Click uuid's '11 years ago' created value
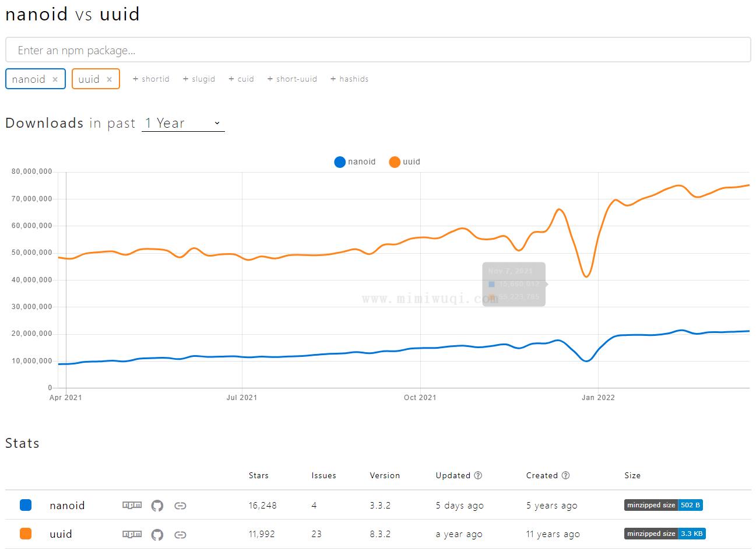This screenshot has height=554, width=756. 553,534
